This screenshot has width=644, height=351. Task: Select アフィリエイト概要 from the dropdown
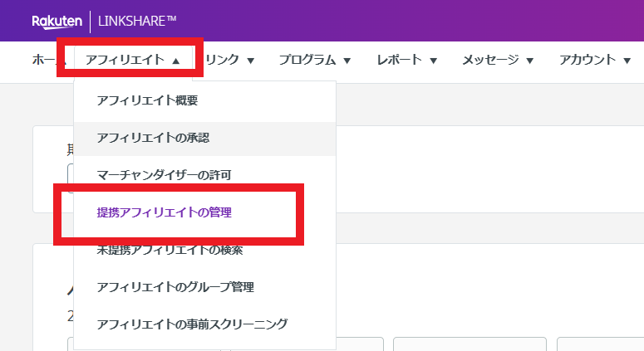tap(147, 100)
